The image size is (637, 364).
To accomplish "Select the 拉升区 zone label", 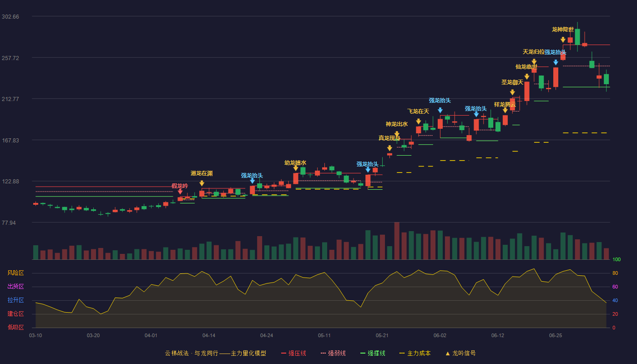I will [x=16, y=300].
